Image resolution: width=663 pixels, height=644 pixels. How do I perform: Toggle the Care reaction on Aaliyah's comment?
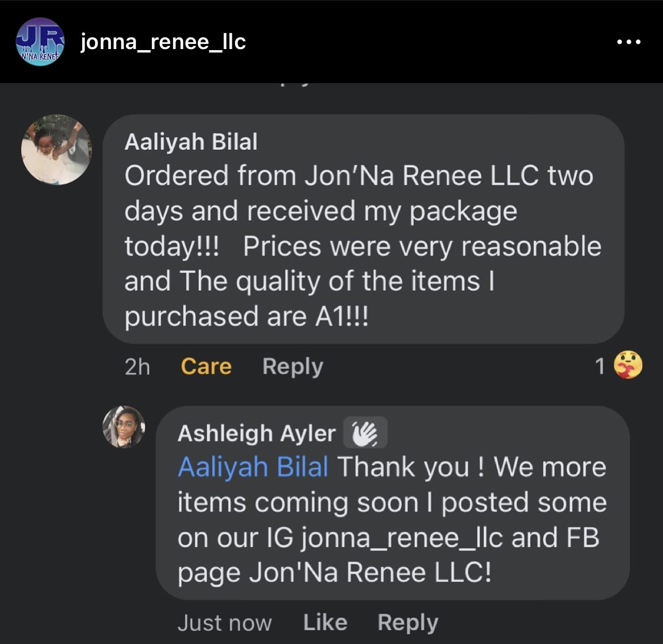point(206,367)
